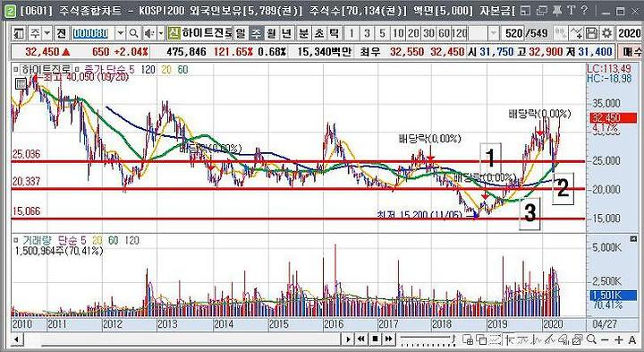Select the 년 yearly period button
The height and width of the screenshot is (352, 644).
coord(287,33)
